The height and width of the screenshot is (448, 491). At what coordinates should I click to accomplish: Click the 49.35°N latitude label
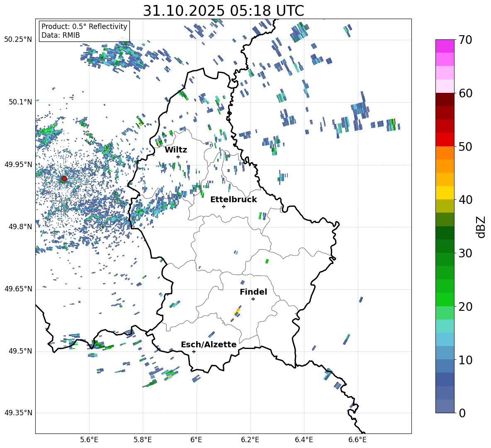[18, 413]
